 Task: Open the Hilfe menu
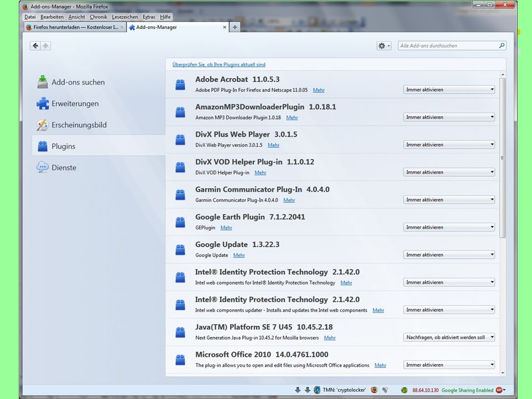[165, 17]
